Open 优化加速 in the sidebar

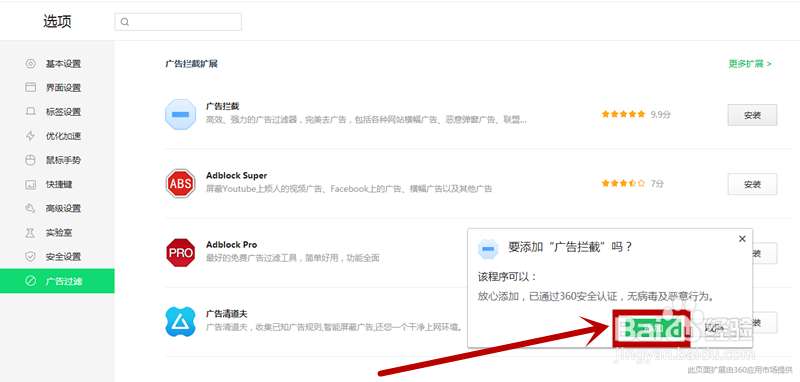tap(57, 136)
